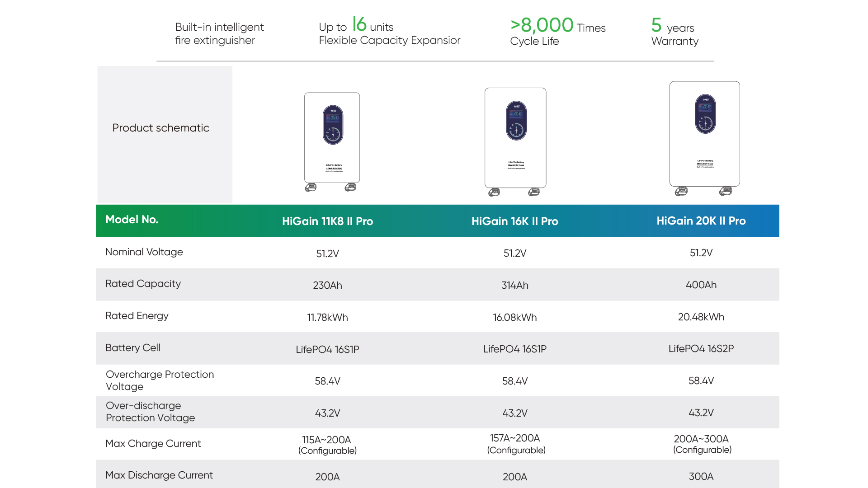
Task: Click the right wheel of the 16K battery
Action: tap(534, 192)
